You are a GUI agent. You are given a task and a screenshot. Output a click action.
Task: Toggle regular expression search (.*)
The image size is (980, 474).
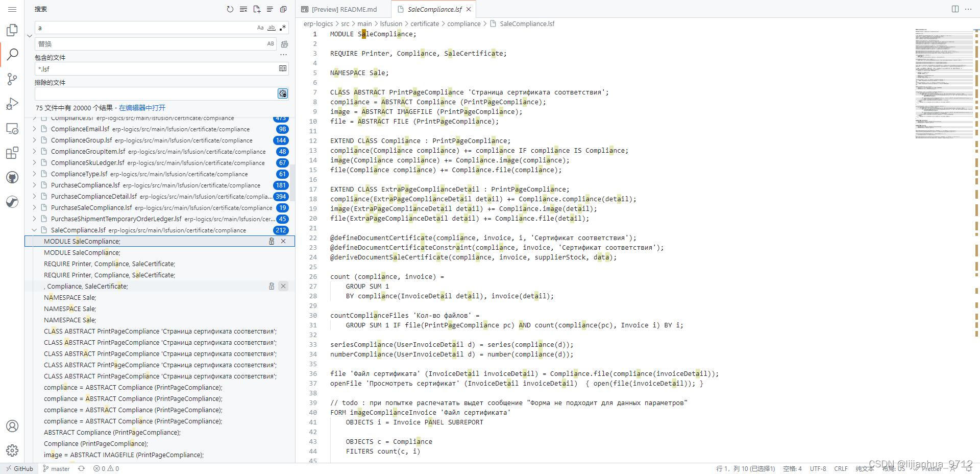point(283,28)
